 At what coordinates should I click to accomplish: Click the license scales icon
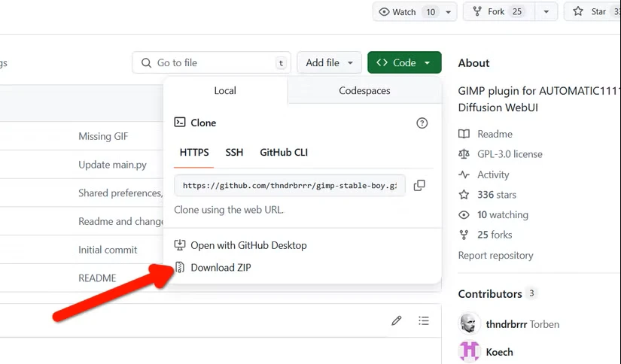(x=464, y=154)
